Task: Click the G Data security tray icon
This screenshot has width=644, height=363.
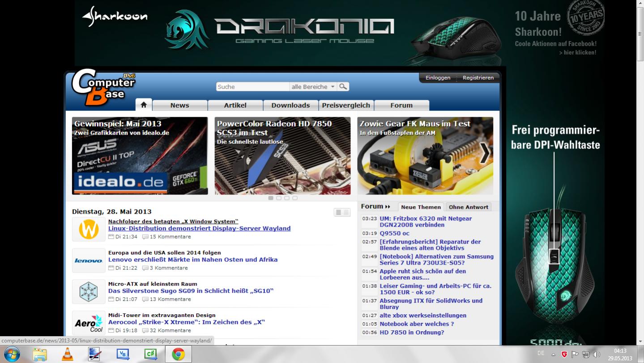Action: coord(564,355)
